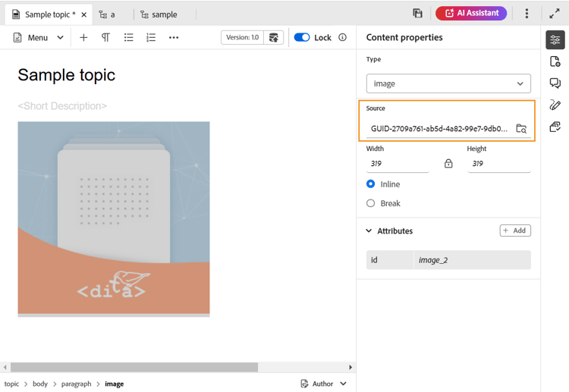Viewport: 569px width, 392px height.
Task: Click the Menu dropdown chevron arrow
Action: pyautogui.click(x=60, y=37)
